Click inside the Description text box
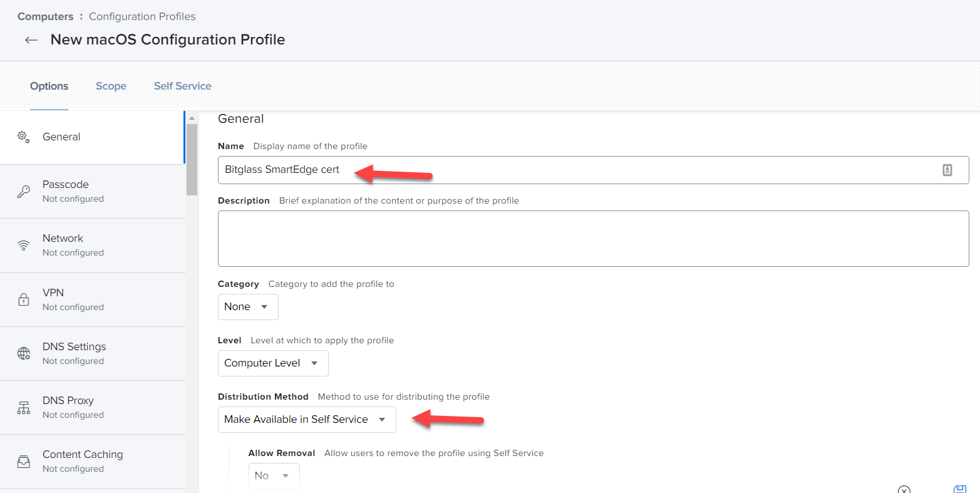This screenshot has width=980, height=493. tap(594, 238)
